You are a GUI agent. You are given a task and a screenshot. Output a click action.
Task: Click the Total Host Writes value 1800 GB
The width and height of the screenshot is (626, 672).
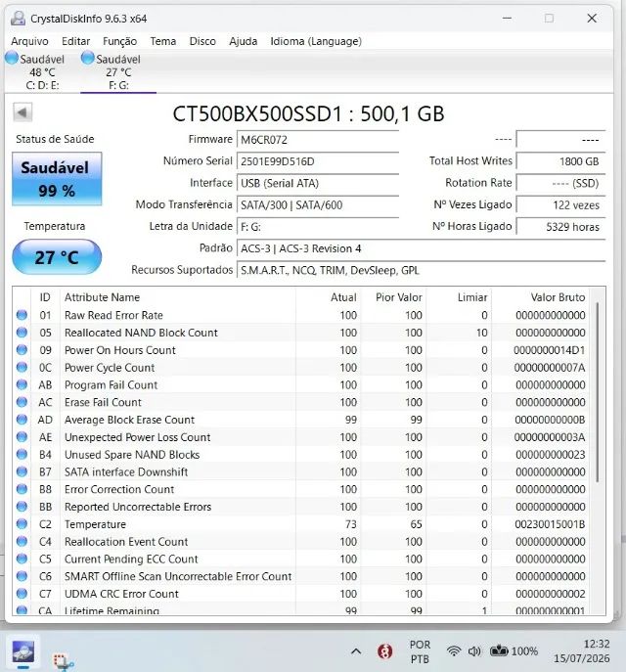pos(560,161)
